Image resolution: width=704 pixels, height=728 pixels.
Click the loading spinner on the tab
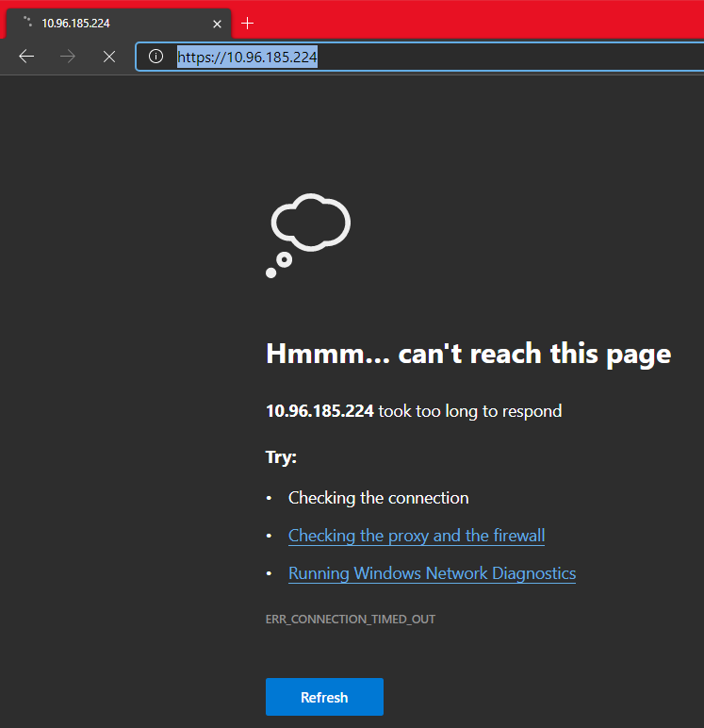click(27, 23)
